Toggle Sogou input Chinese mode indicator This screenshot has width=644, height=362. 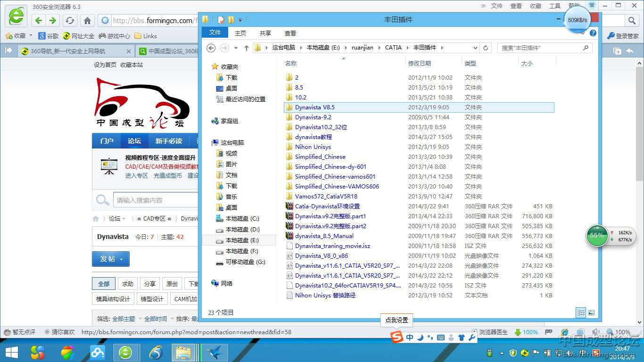click(409, 337)
